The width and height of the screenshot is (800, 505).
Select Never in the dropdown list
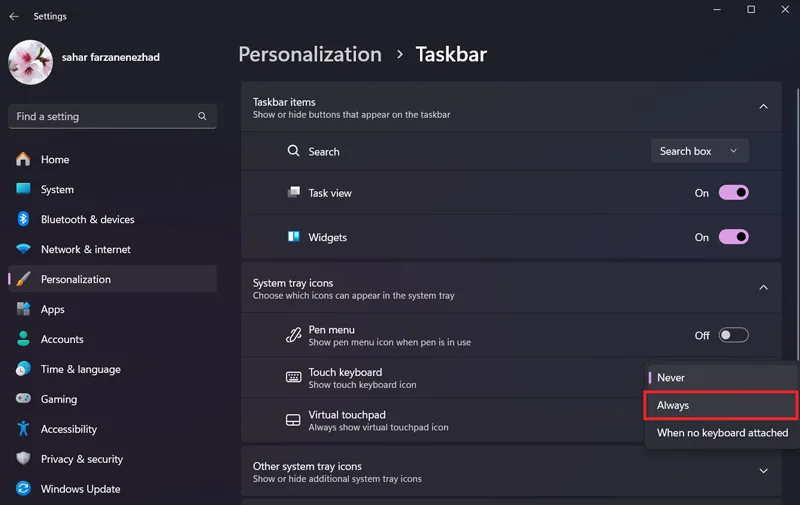721,377
